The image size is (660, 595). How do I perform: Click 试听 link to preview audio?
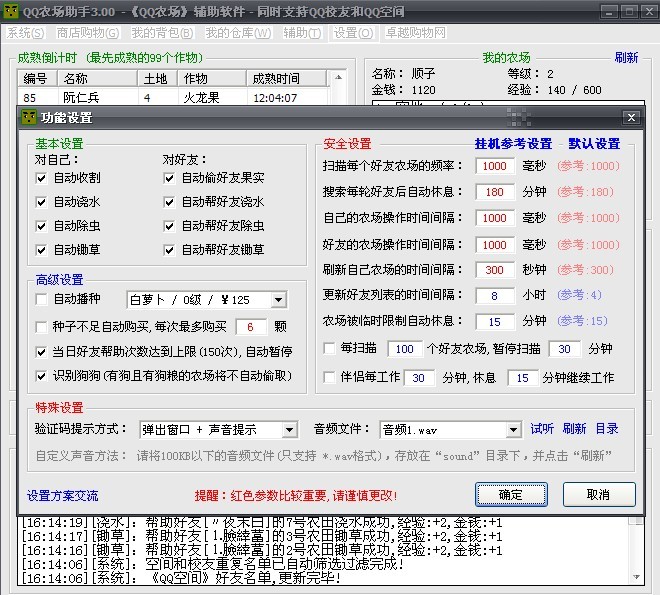[542, 429]
